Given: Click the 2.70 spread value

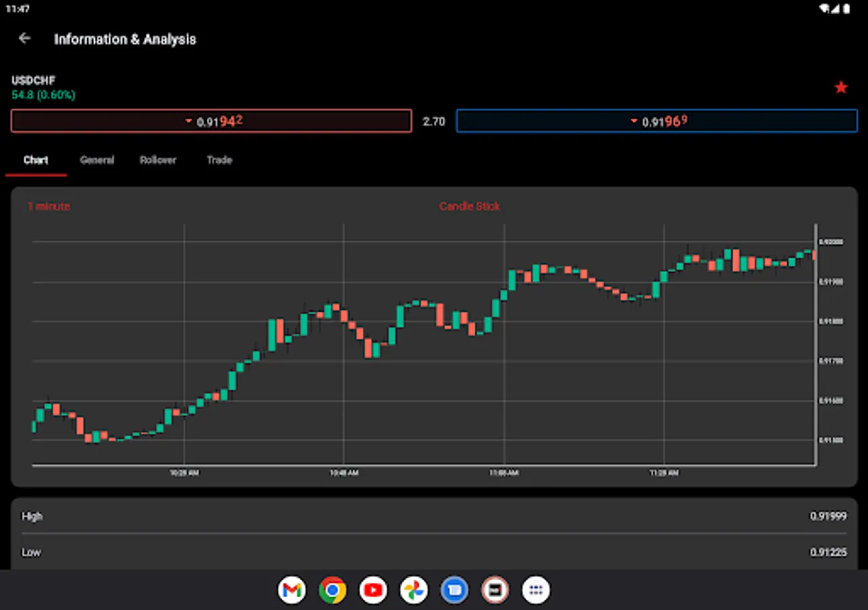Looking at the screenshot, I should click(434, 122).
